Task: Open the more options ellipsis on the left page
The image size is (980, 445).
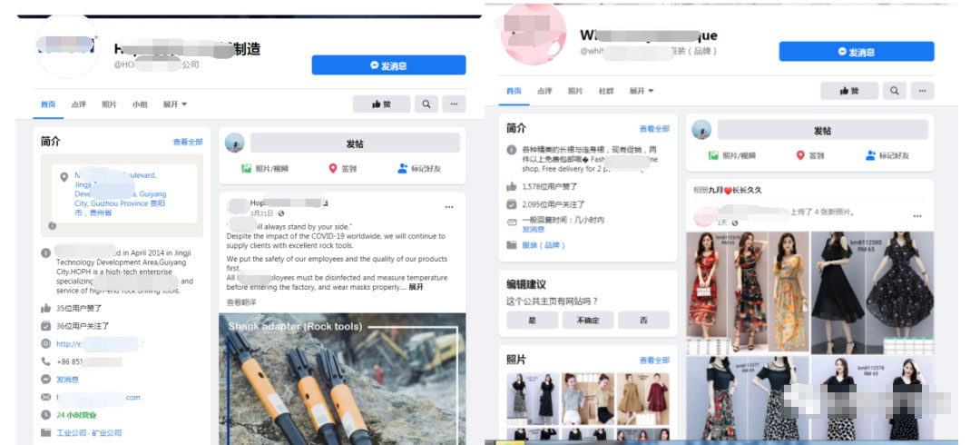Action: pyautogui.click(x=454, y=104)
